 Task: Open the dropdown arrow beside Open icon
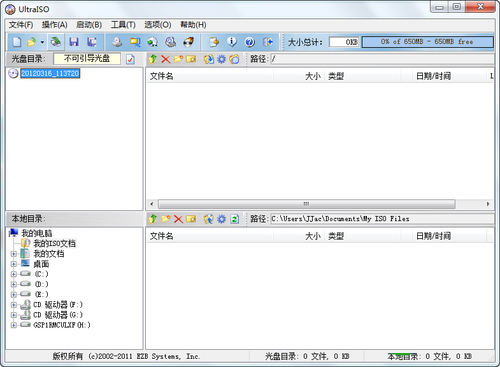click(x=42, y=42)
